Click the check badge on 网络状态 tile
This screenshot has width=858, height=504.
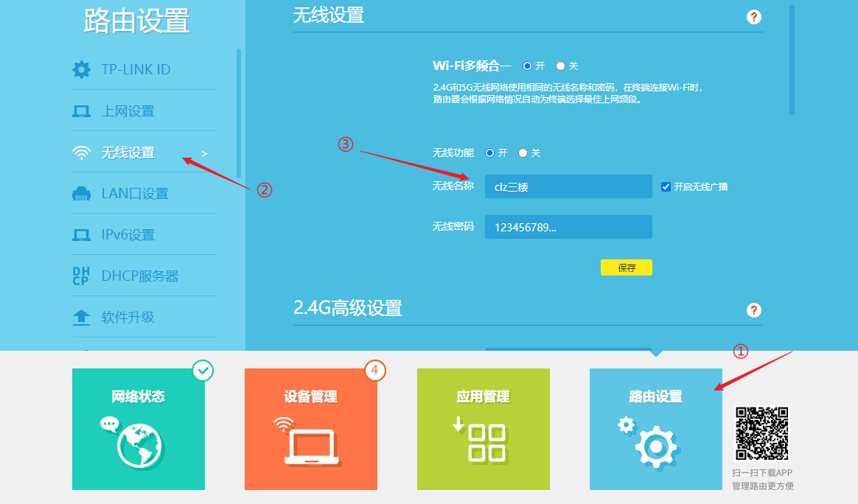point(203,371)
